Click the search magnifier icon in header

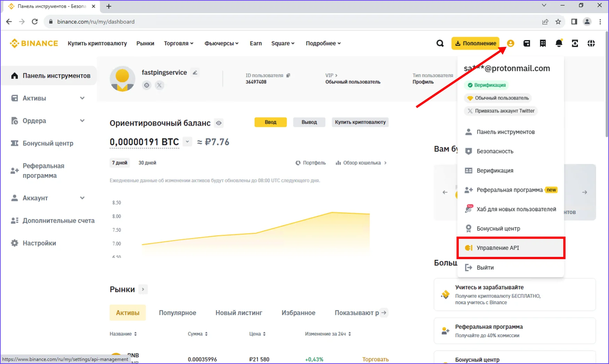(x=440, y=43)
